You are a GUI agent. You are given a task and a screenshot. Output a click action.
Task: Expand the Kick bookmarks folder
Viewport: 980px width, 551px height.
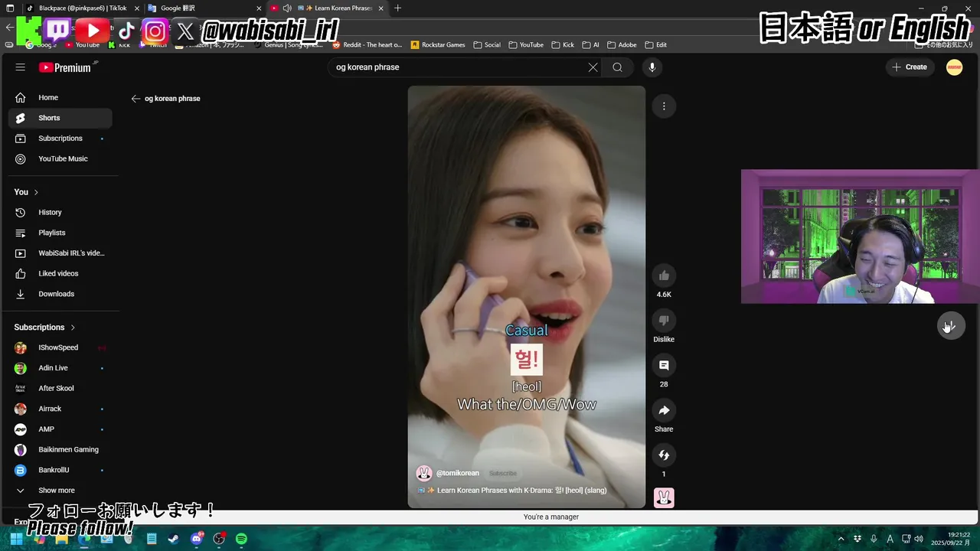(x=563, y=45)
